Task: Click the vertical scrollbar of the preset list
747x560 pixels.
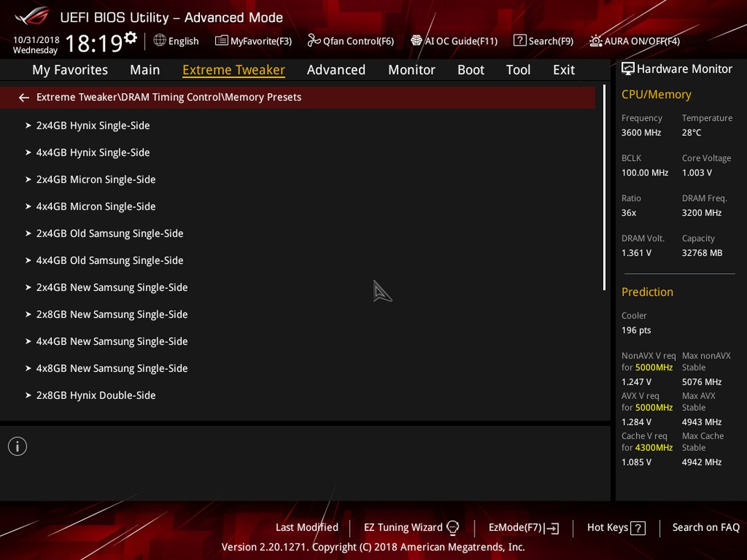Action: pyautogui.click(x=604, y=187)
